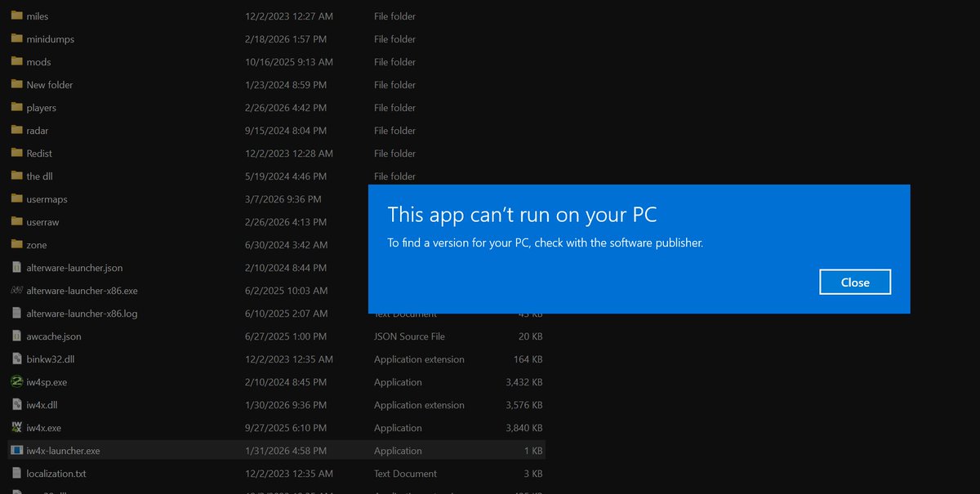This screenshot has width=980, height=494.
Task: Select the file name radar
Action: point(38,131)
